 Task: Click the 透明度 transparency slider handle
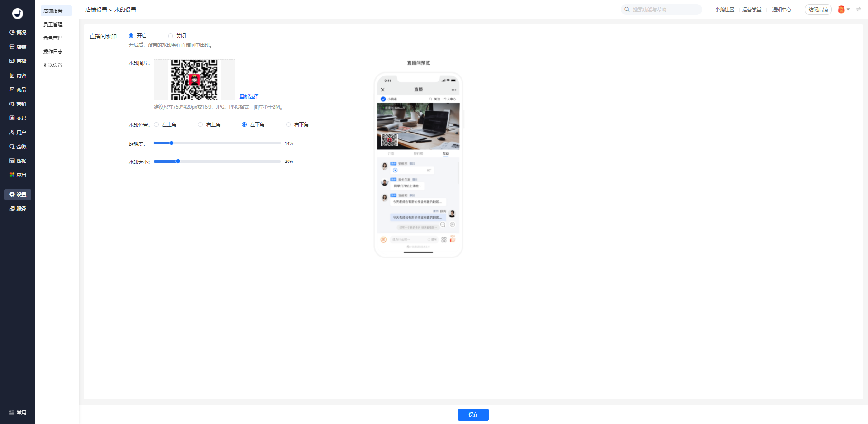[x=171, y=143]
